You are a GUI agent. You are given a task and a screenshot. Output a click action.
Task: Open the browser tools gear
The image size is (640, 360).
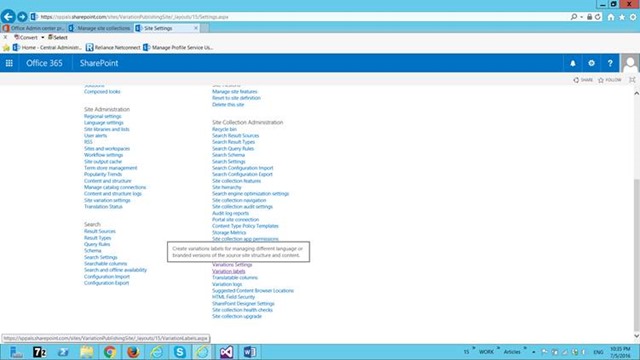click(x=633, y=17)
